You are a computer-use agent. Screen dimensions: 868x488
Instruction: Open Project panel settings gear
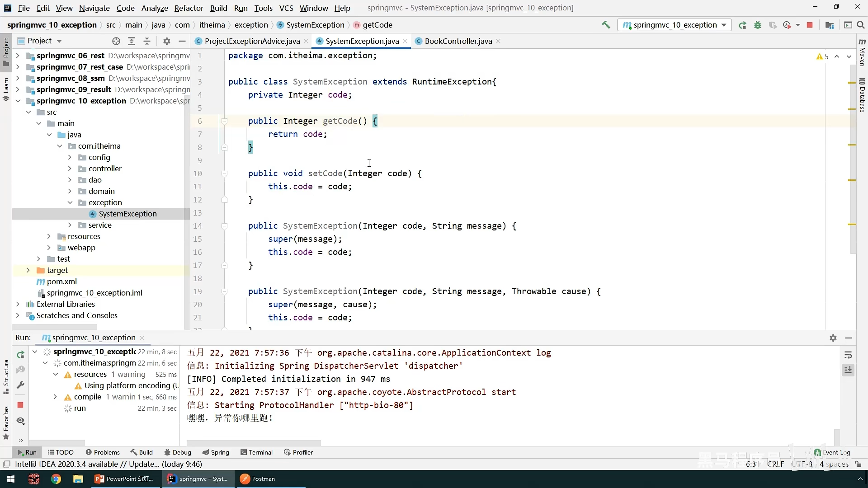tap(167, 41)
